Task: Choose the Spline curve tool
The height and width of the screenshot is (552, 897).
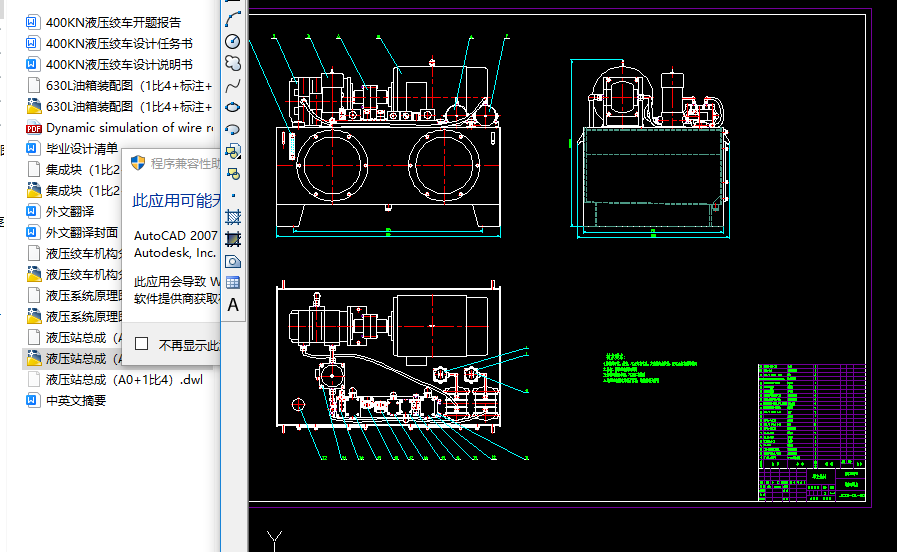Action: point(233,85)
